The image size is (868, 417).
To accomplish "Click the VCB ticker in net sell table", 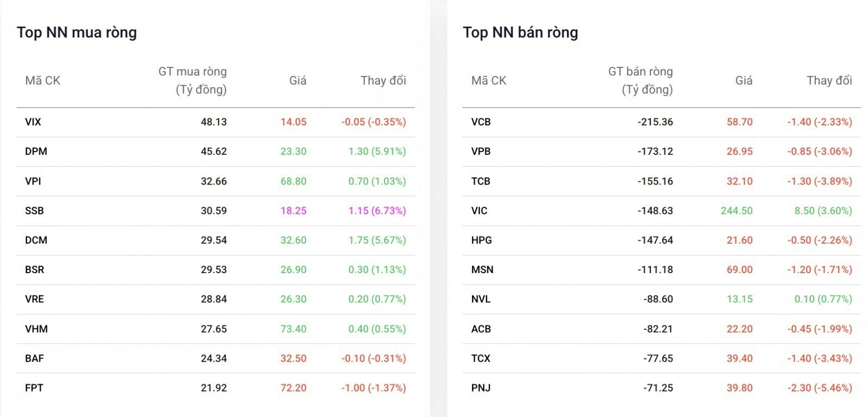I will pos(481,122).
